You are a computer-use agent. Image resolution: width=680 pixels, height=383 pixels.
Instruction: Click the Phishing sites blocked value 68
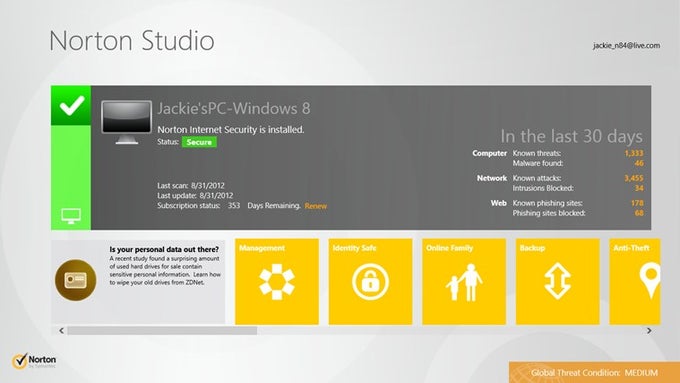[x=639, y=213]
